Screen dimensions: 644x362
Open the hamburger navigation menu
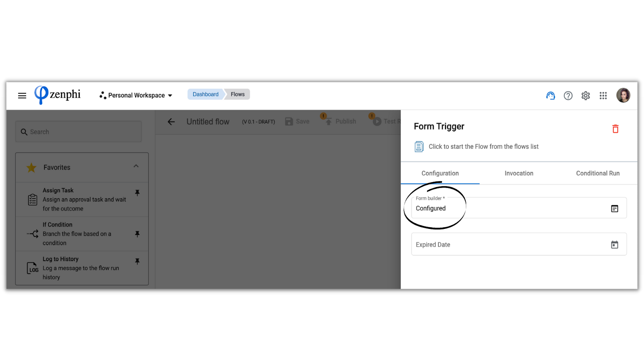coord(22,95)
